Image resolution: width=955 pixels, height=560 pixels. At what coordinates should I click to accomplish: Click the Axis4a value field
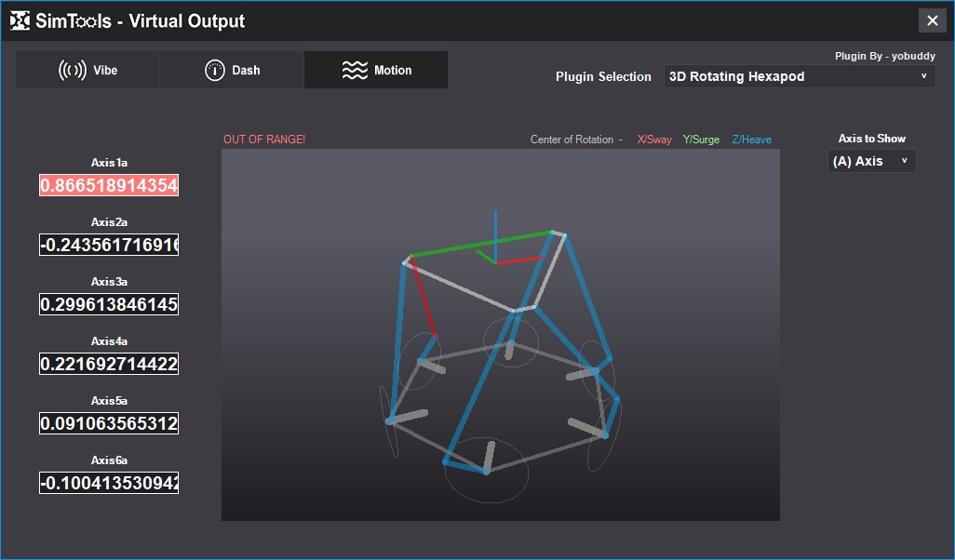point(109,364)
